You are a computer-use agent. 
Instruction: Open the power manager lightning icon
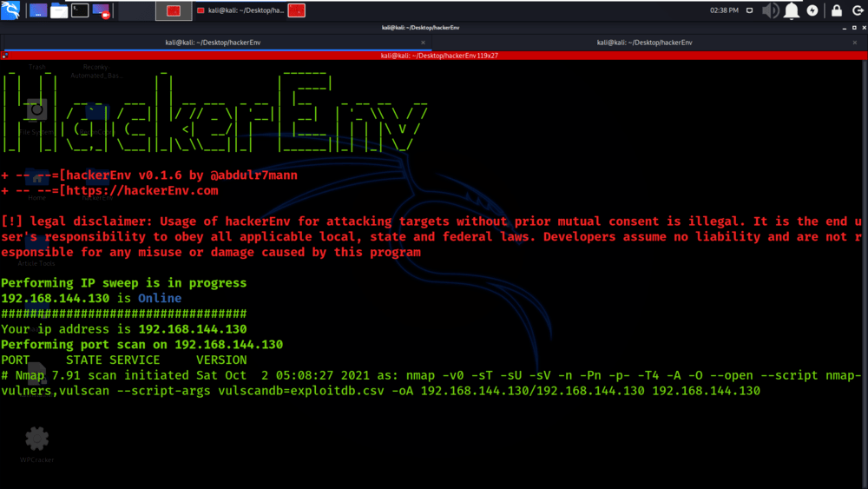812,10
